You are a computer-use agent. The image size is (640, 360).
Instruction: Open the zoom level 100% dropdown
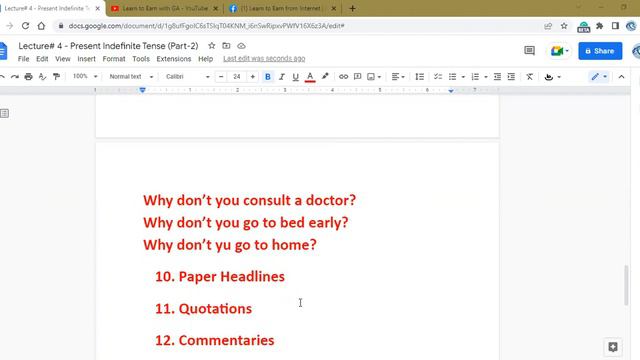point(85,76)
